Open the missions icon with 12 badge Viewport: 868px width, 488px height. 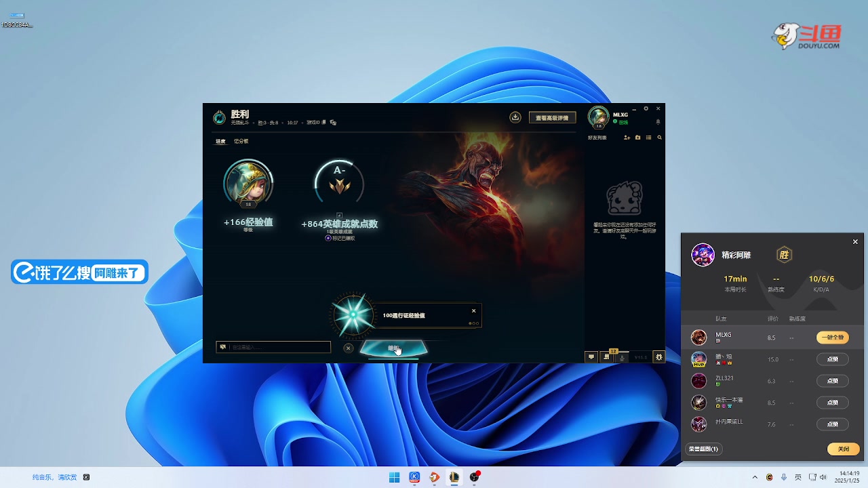click(x=607, y=357)
